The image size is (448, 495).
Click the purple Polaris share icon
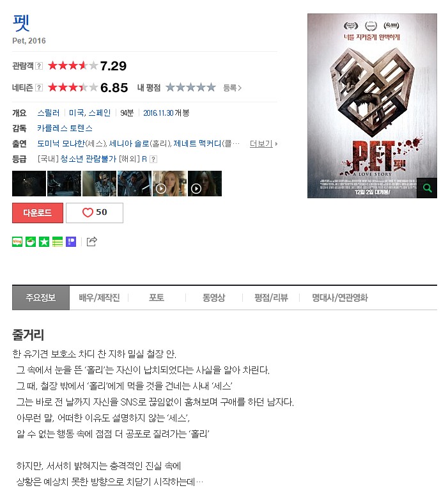[x=71, y=242]
